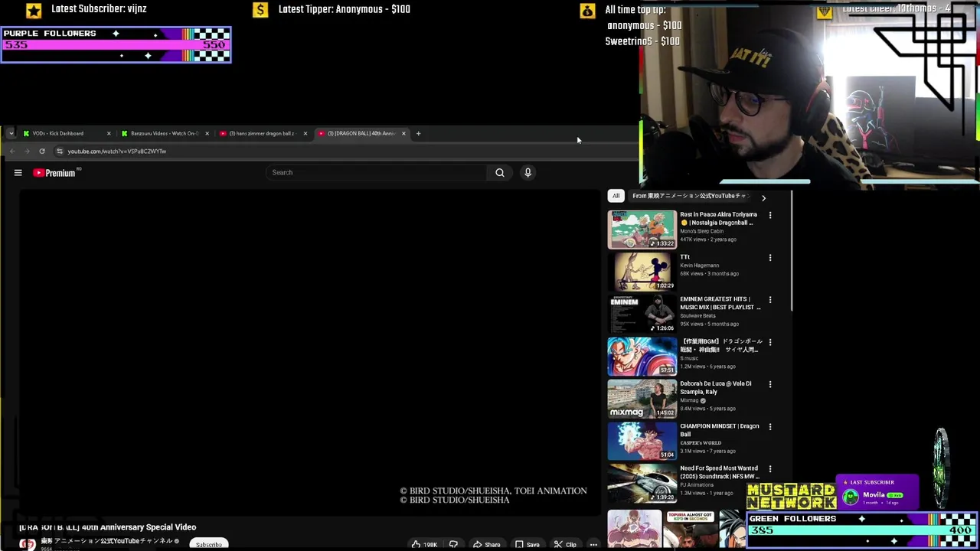
Task: Open Need For Speed Most Wanted title link
Action: click(719, 472)
